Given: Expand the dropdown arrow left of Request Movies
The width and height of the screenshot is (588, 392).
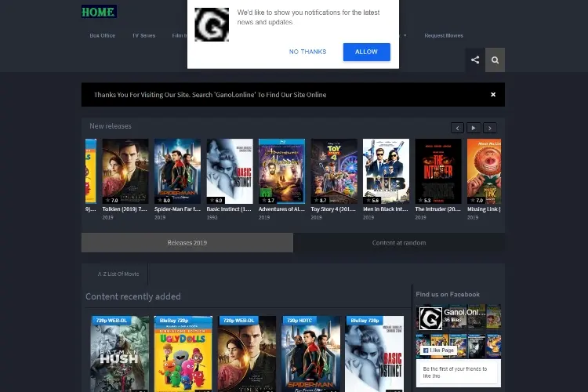Looking at the screenshot, I should tap(405, 35).
